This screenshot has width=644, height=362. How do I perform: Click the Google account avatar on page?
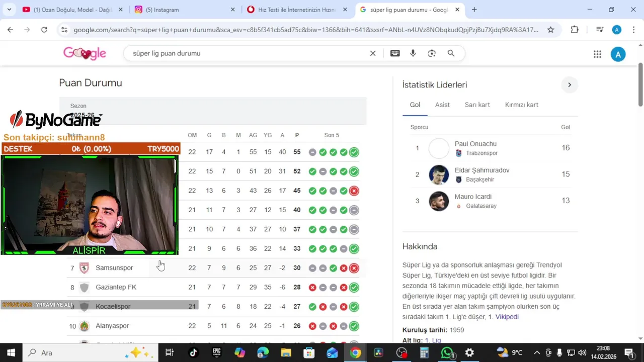pyautogui.click(x=618, y=54)
